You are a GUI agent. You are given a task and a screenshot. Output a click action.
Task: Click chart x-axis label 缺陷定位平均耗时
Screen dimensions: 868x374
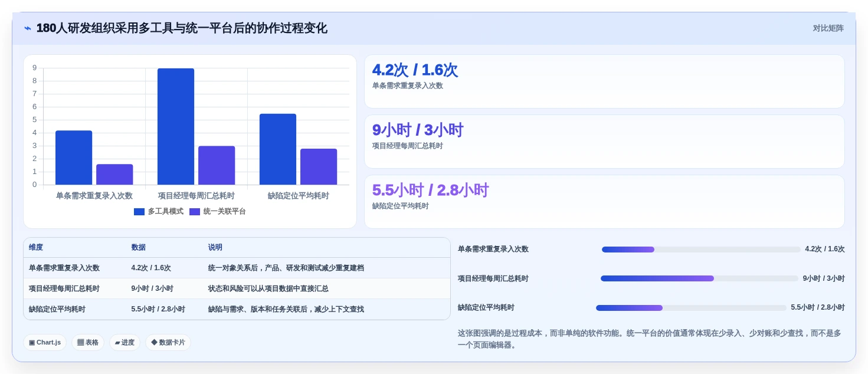click(299, 195)
